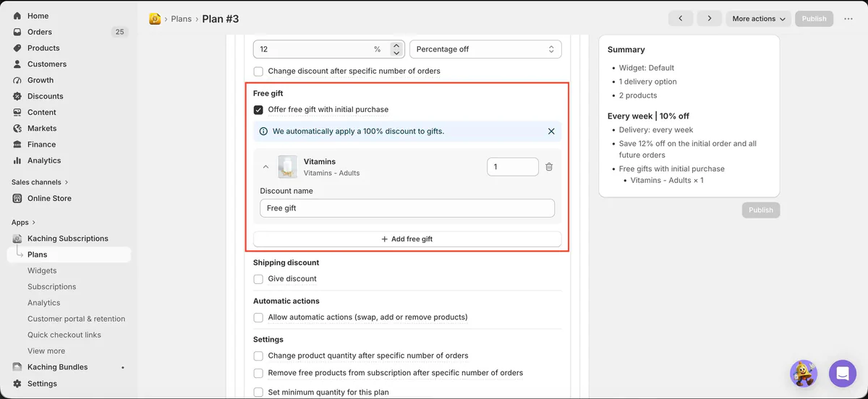
Task: Click the Settings gear icon
Action: [17, 384]
